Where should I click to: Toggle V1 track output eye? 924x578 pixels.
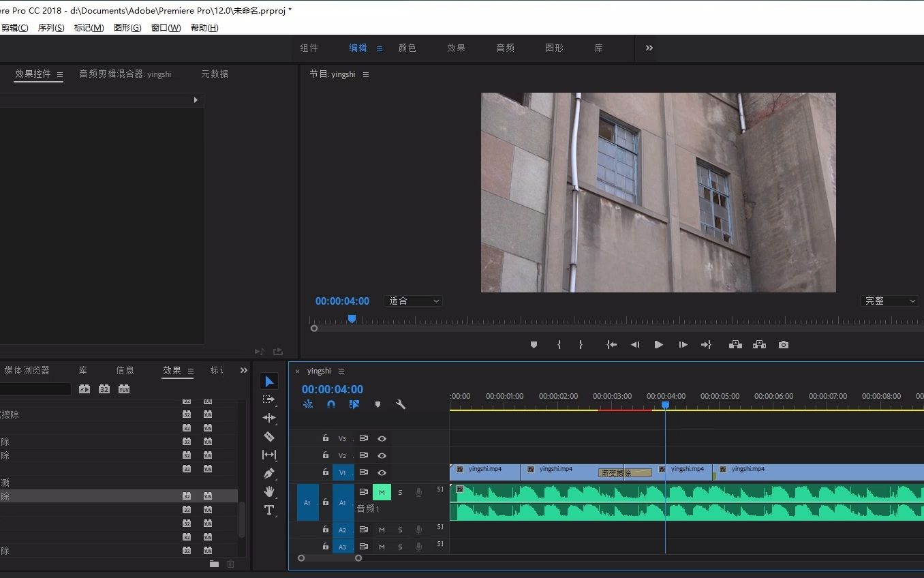click(x=382, y=473)
